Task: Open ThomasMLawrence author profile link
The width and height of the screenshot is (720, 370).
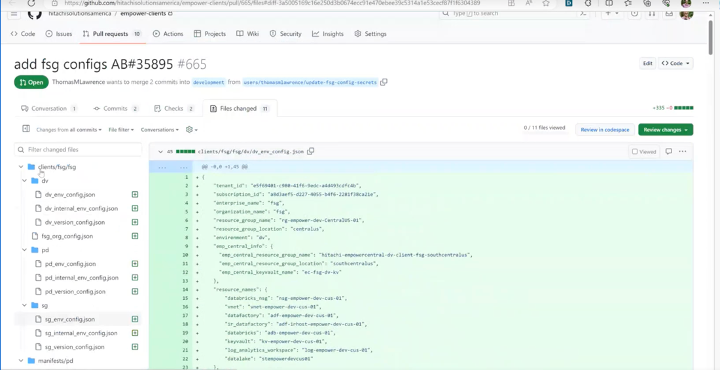Action: 79,82
